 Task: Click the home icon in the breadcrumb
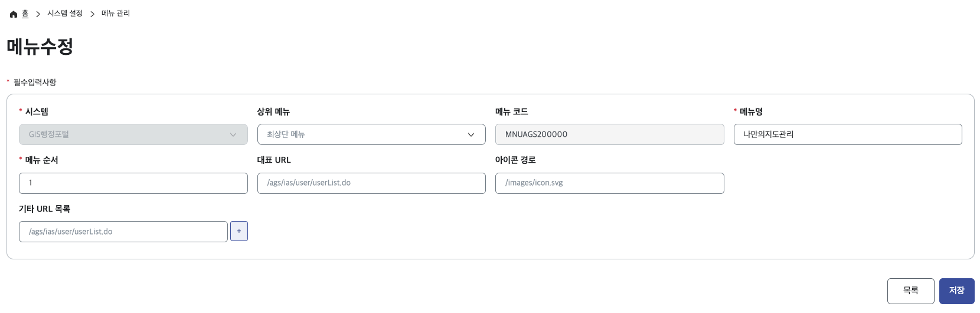coord(14,14)
